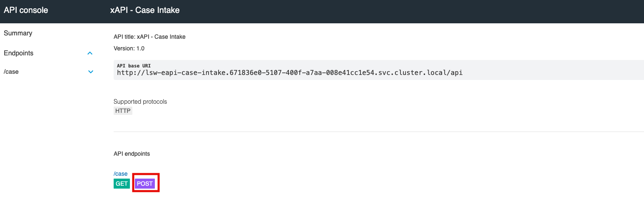This screenshot has height=214, width=644.
Task: Open the /case link under API endpoints
Action: click(x=121, y=174)
